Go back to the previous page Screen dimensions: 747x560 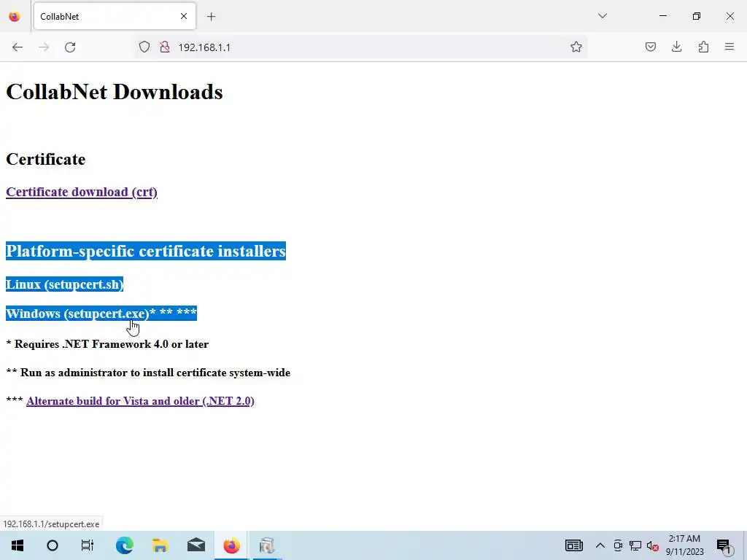coord(18,47)
